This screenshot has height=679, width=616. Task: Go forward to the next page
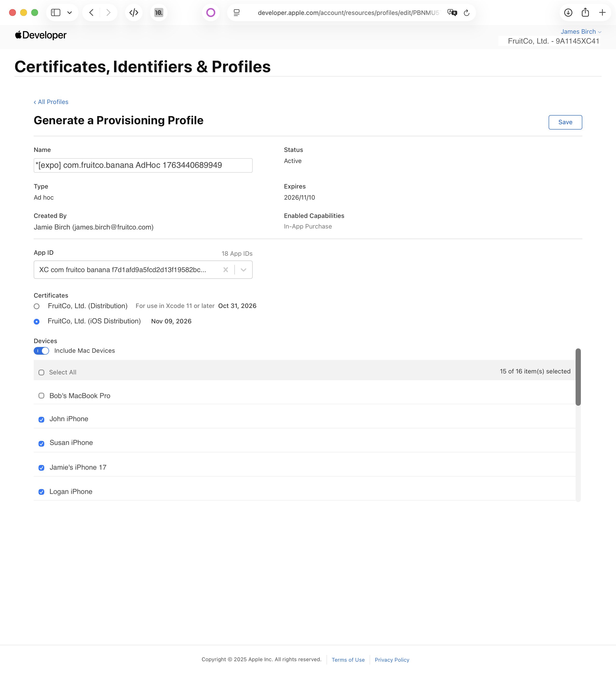[108, 13]
